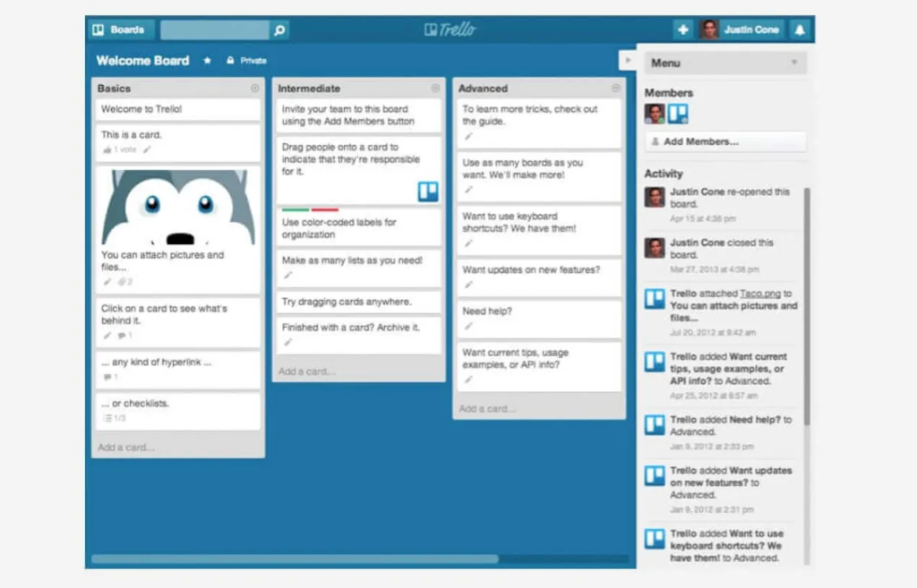917x588 pixels.
Task: Click the red label on color-coded labels card
Action: coord(325,209)
